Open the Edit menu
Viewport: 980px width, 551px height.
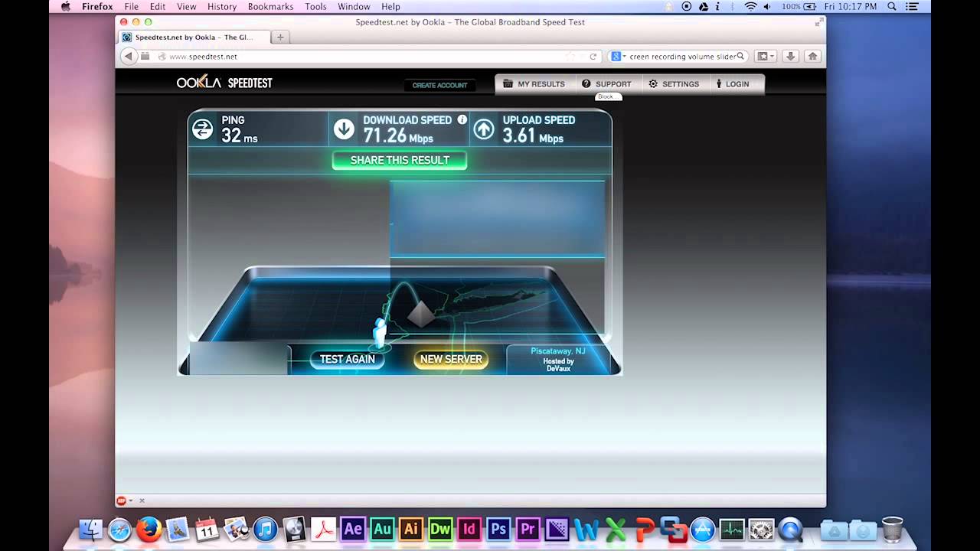pyautogui.click(x=158, y=7)
